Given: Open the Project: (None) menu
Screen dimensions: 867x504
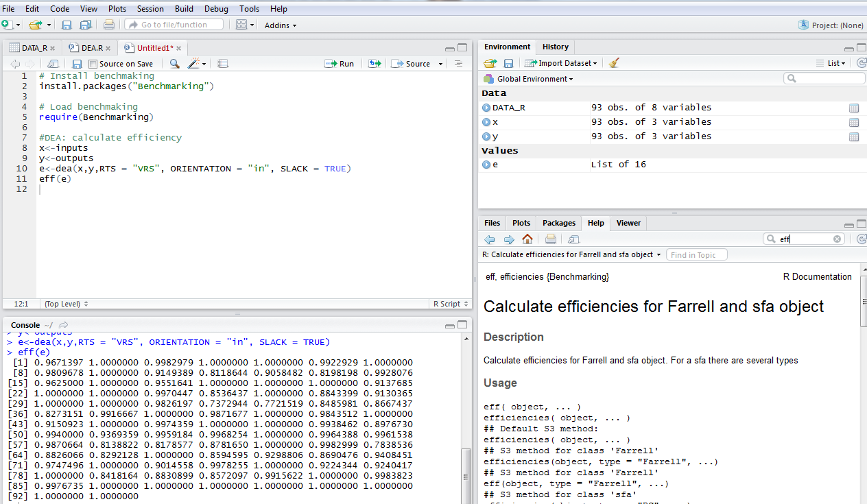Looking at the screenshot, I should pos(831,25).
